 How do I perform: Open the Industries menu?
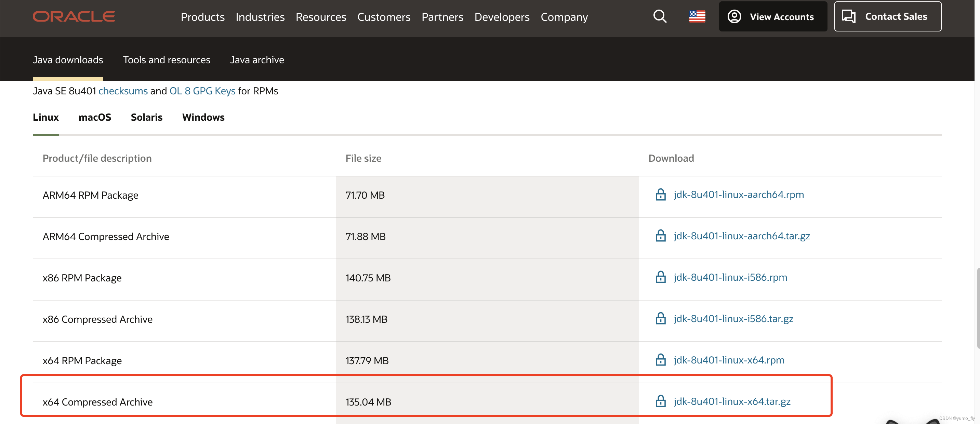260,17
